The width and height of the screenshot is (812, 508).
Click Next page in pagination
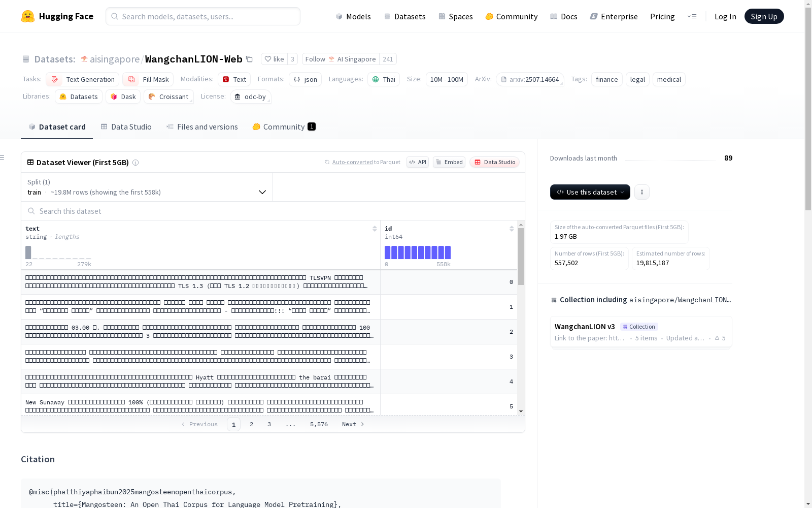[353, 424]
